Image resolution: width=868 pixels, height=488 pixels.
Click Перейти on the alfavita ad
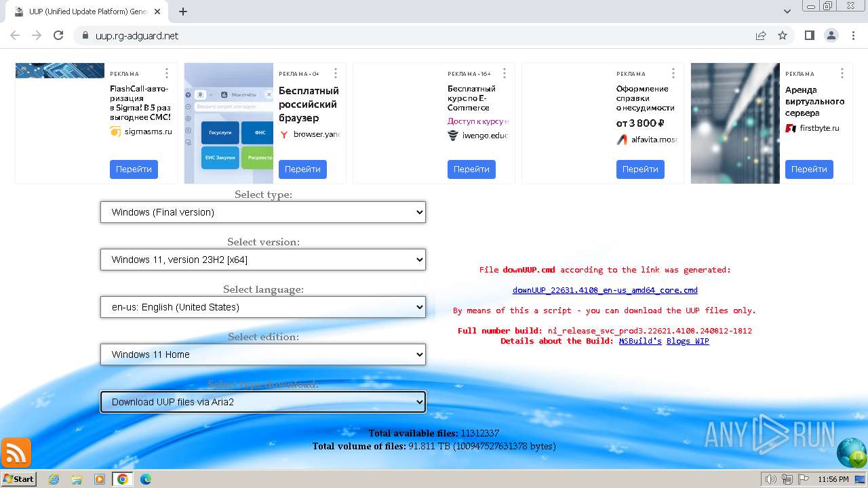640,169
